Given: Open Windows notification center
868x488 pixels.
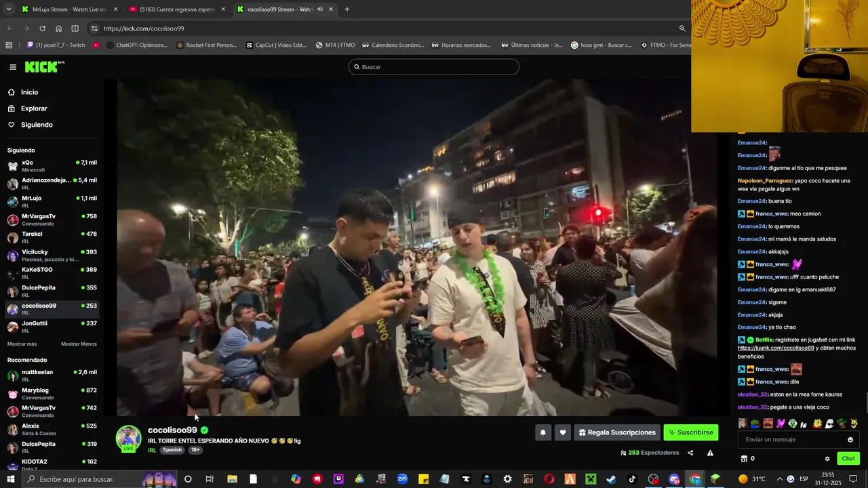Looking at the screenshot, I should tap(853, 479).
